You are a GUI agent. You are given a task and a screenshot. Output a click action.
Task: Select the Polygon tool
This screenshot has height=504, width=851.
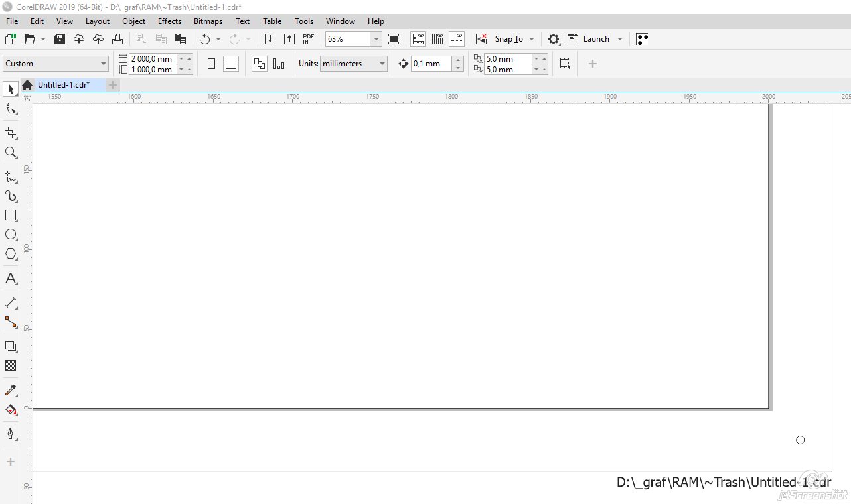11,254
